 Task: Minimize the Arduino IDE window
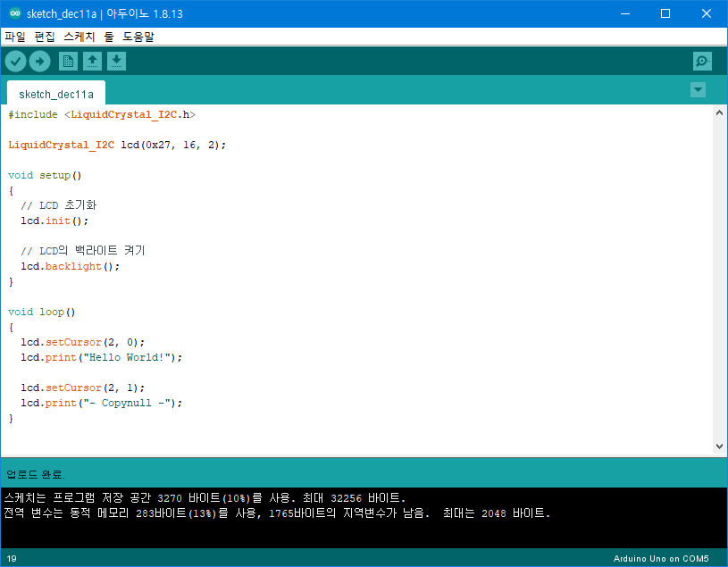pos(625,13)
